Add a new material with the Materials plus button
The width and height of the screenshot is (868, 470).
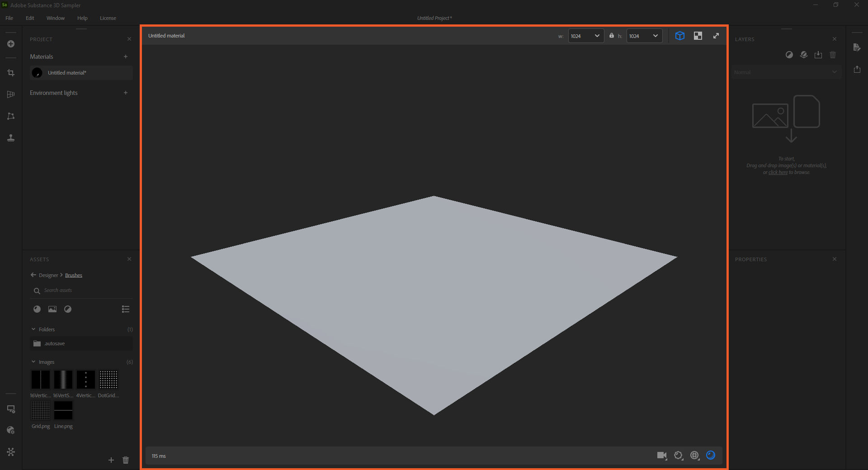pyautogui.click(x=126, y=56)
